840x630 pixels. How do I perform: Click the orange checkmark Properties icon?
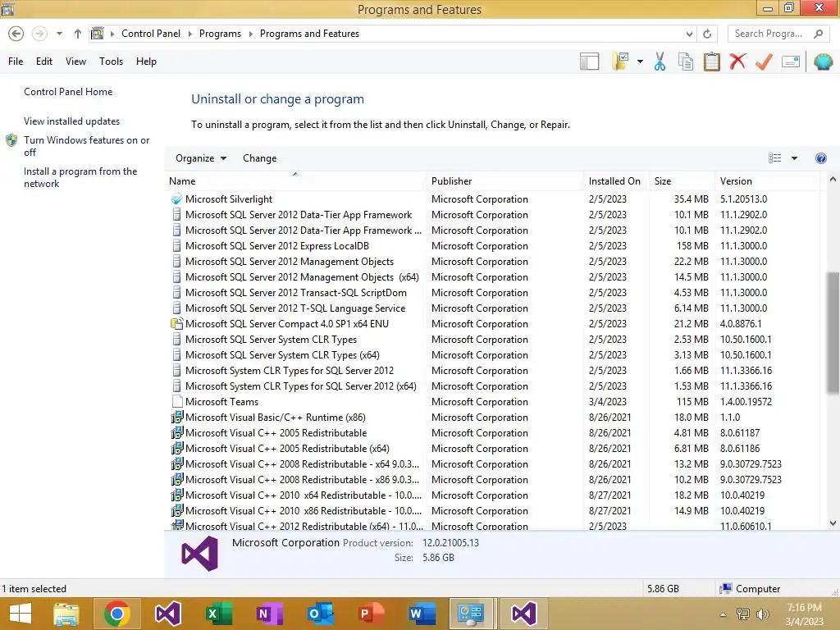pos(764,62)
